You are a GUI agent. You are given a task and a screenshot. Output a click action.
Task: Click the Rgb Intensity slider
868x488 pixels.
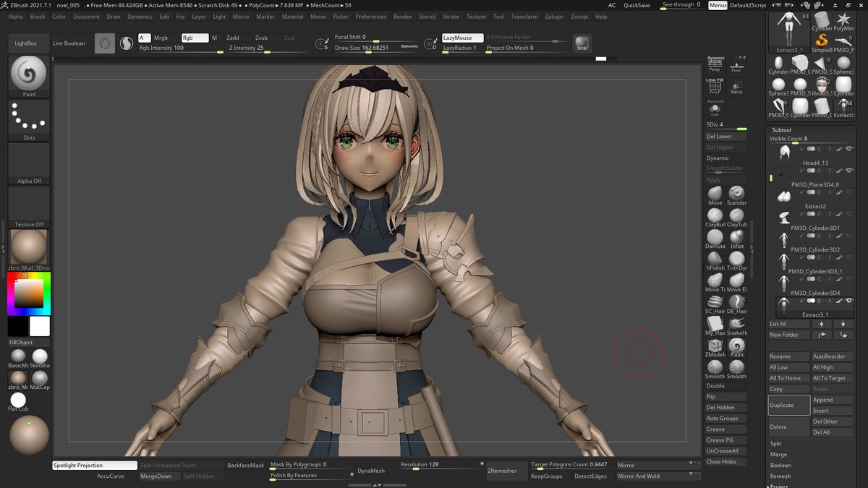pos(181,48)
